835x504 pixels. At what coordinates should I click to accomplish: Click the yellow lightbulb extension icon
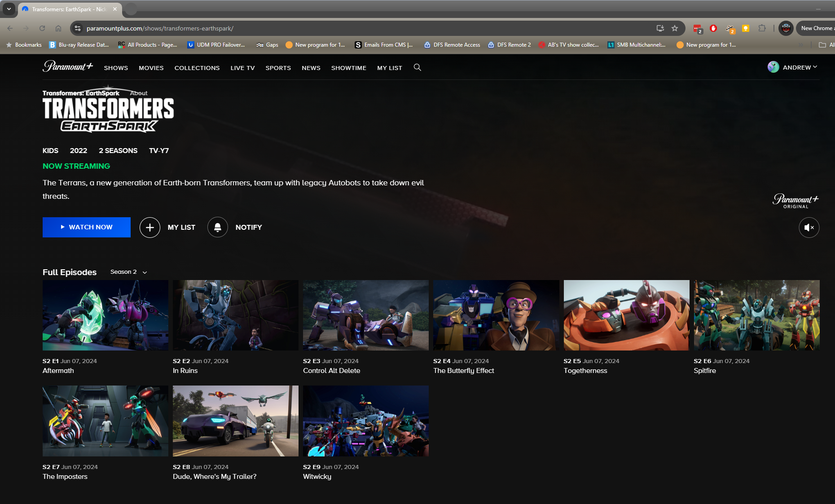pyautogui.click(x=746, y=28)
